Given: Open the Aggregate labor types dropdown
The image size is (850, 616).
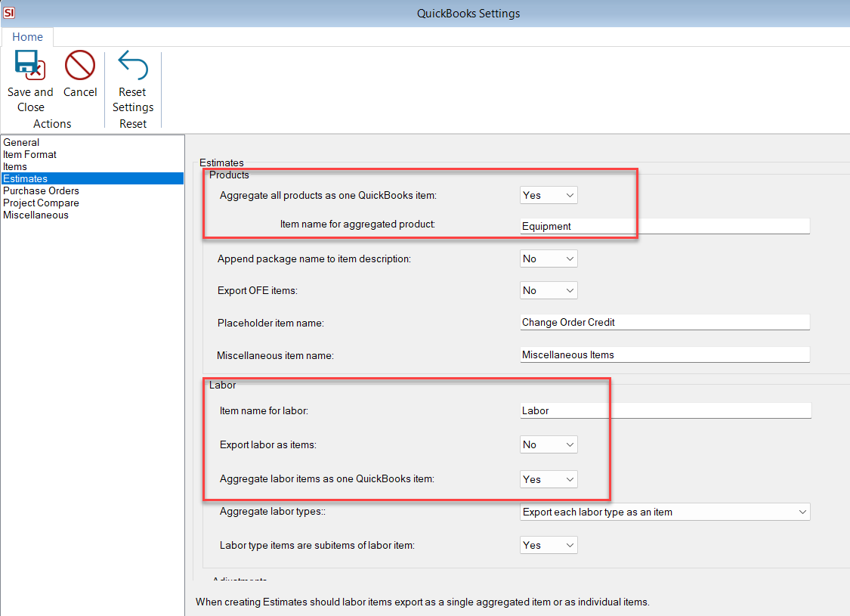Looking at the screenshot, I should [x=665, y=512].
